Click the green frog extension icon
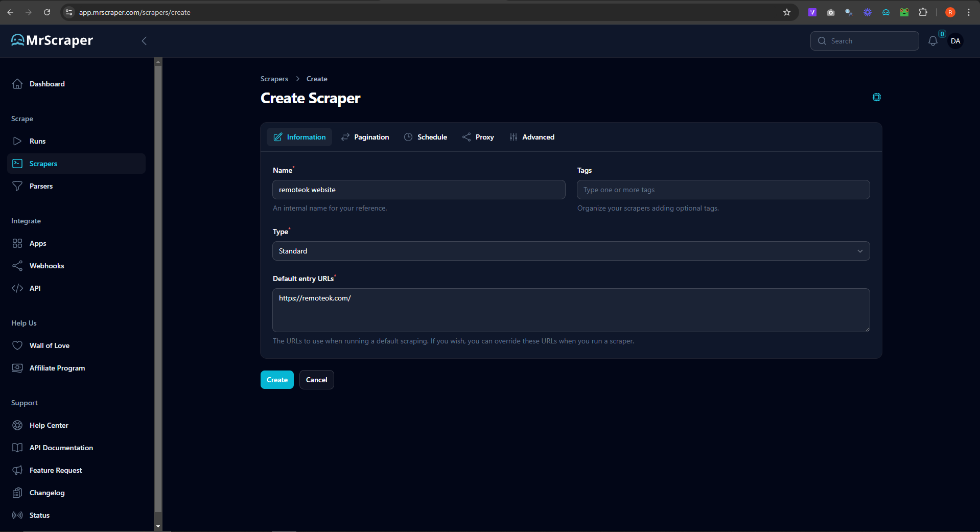 coord(904,12)
